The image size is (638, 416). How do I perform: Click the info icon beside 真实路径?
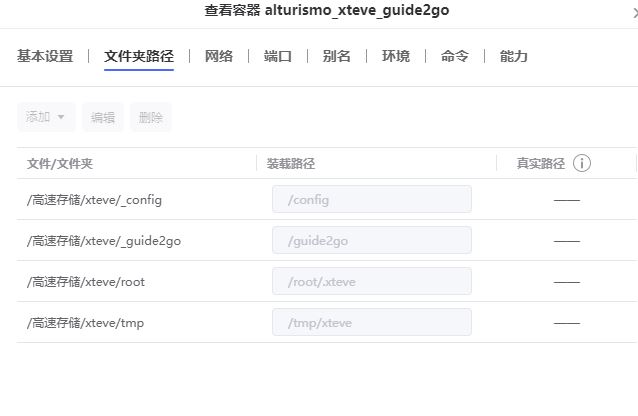click(x=582, y=163)
